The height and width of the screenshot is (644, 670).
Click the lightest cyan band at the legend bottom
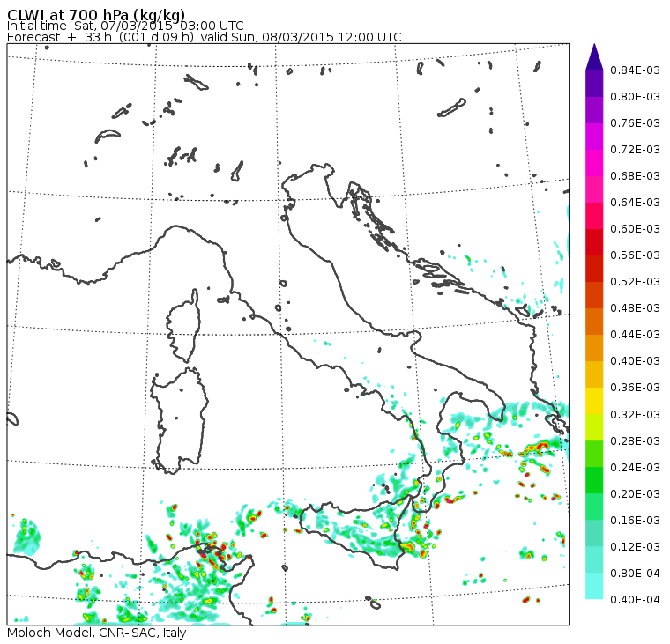point(594,586)
